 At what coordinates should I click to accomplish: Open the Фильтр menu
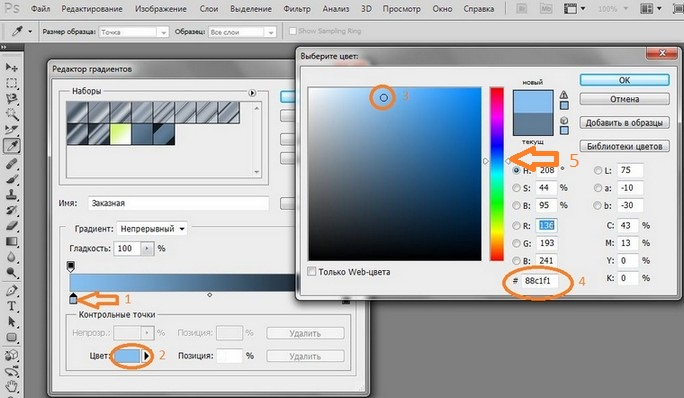coord(297,9)
